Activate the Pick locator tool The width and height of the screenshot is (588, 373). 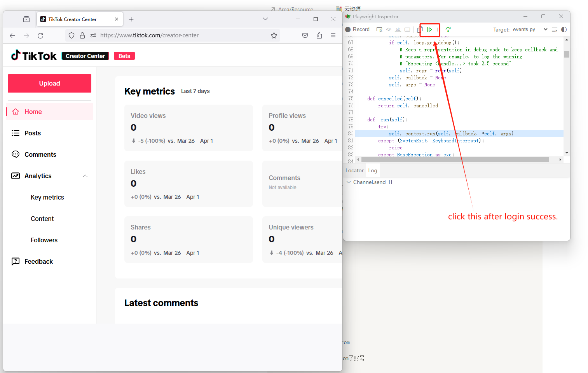[379, 30]
